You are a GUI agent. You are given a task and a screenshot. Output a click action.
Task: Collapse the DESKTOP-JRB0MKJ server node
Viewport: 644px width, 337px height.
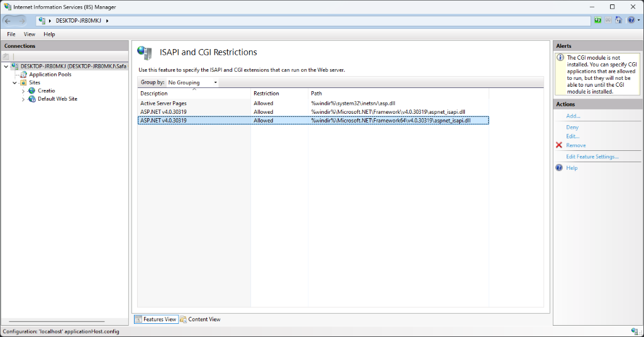click(6, 66)
